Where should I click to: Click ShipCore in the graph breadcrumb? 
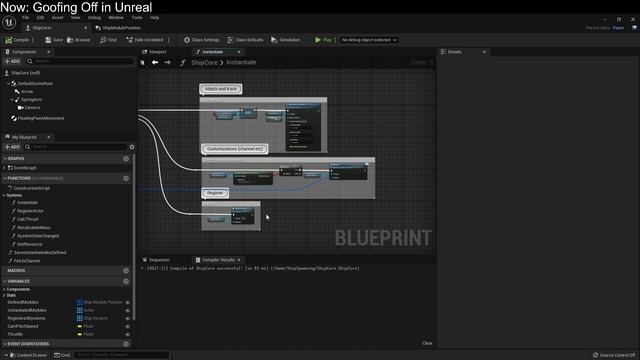(204, 62)
